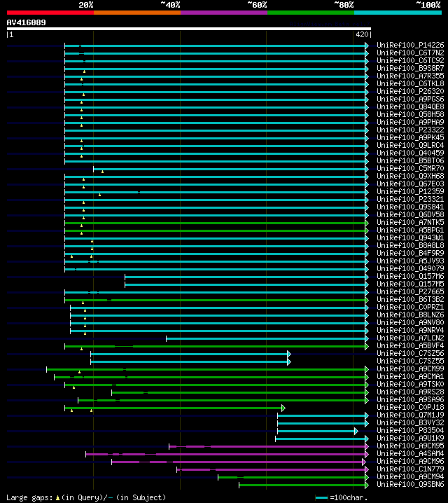Image resolution: width=448 pixels, height=503 pixels.
Task: Select the cyan ~100% identity legend segment
Action: pyautogui.click(x=398, y=13)
